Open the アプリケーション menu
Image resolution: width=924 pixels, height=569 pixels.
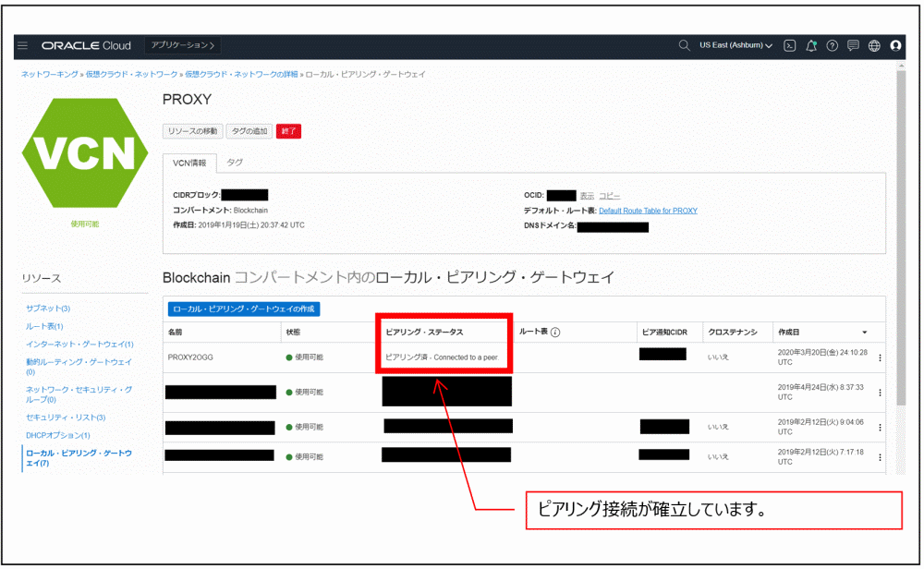pyautogui.click(x=183, y=45)
